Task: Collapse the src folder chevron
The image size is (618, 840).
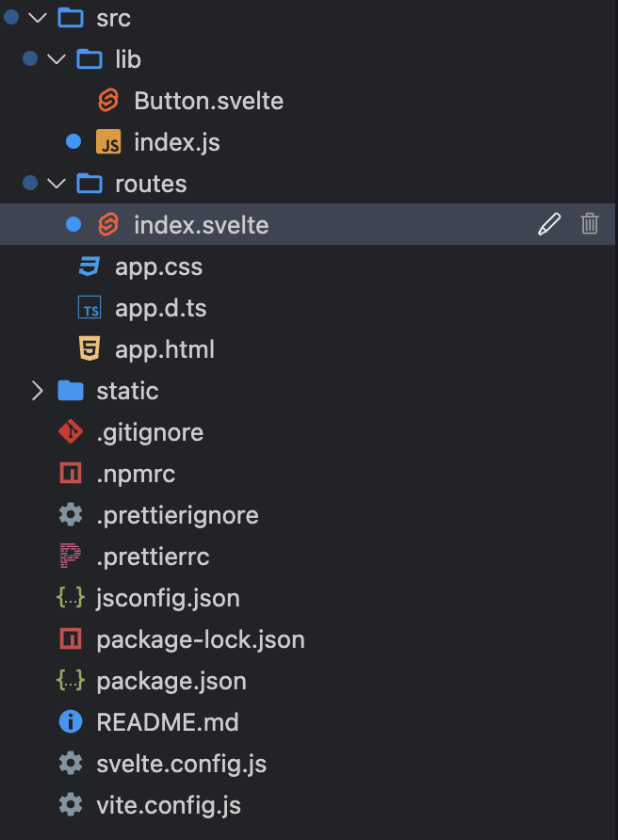Action: (x=37, y=18)
